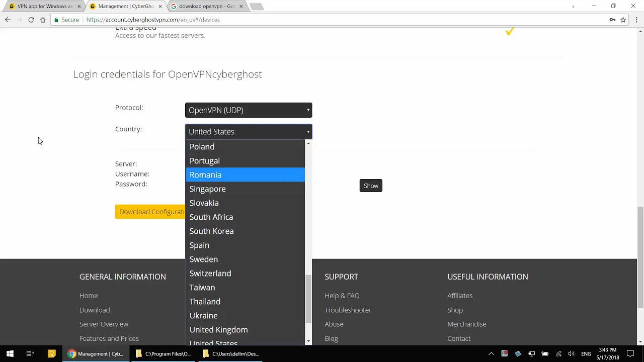Open a new browser tab
This screenshot has width=644, height=362.
coord(257,7)
